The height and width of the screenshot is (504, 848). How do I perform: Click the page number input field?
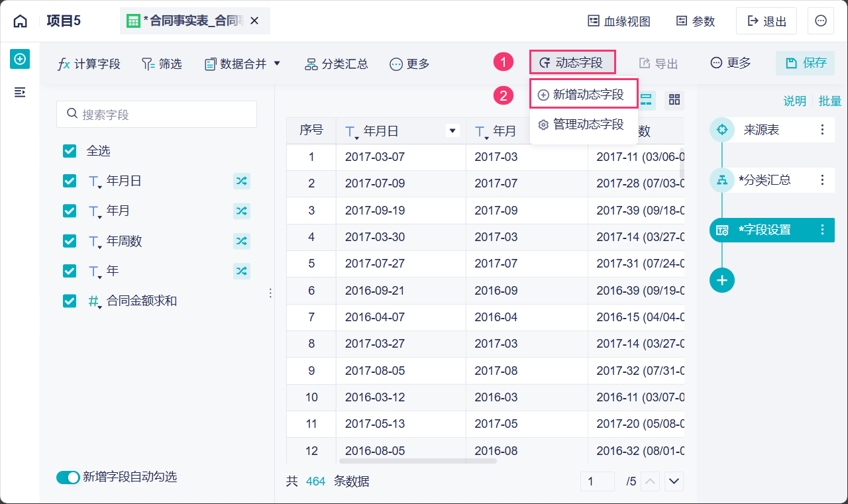coord(597,481)
